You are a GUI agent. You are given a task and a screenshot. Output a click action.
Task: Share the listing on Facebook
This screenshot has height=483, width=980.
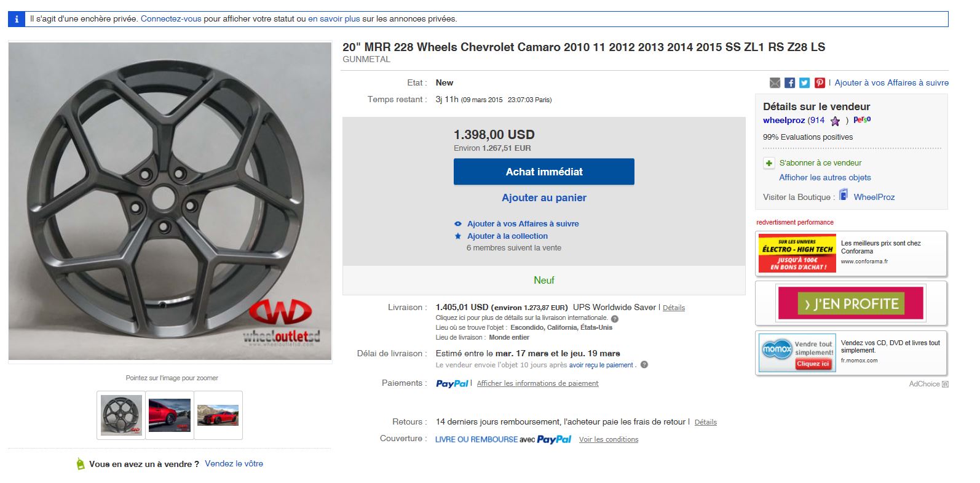pos(789,83)
